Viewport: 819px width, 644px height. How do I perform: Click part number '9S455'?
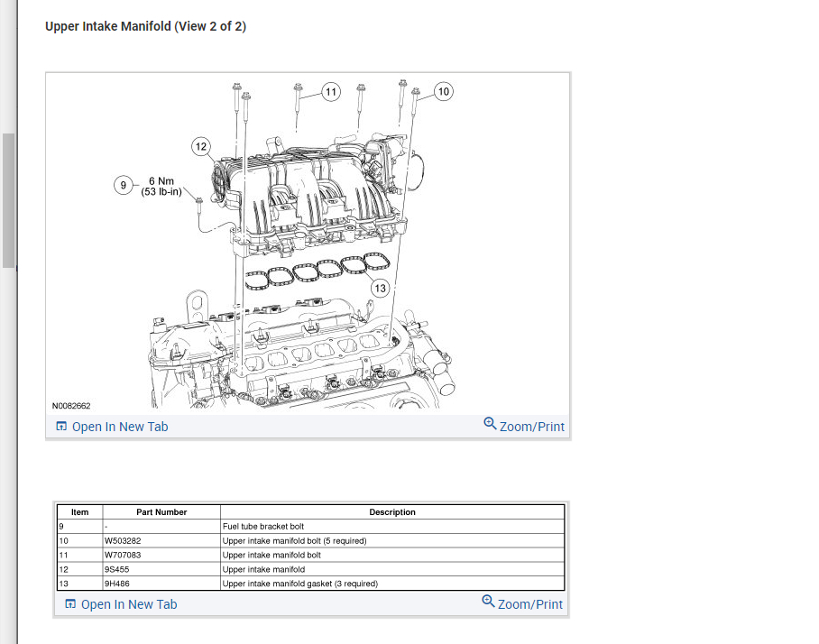(x=117, y=570)
